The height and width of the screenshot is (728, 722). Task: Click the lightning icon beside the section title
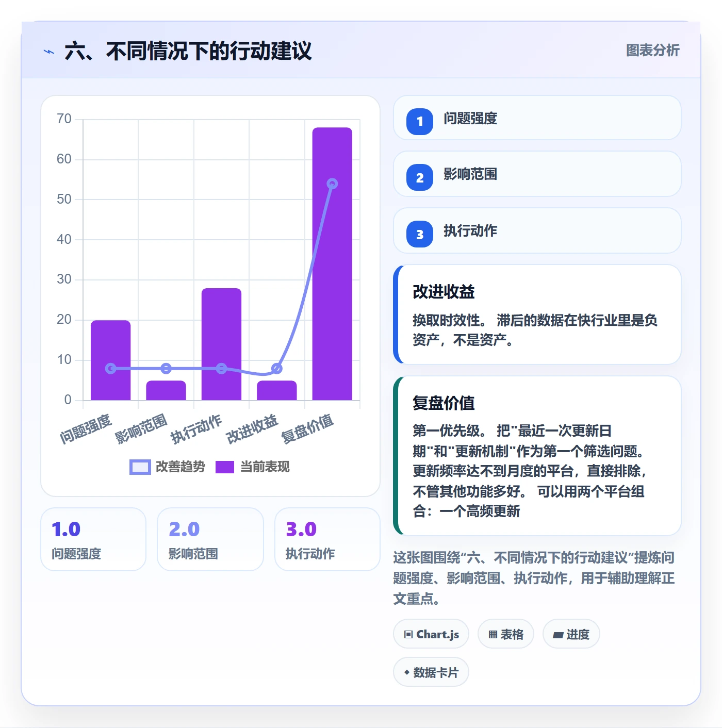point(49,52)
